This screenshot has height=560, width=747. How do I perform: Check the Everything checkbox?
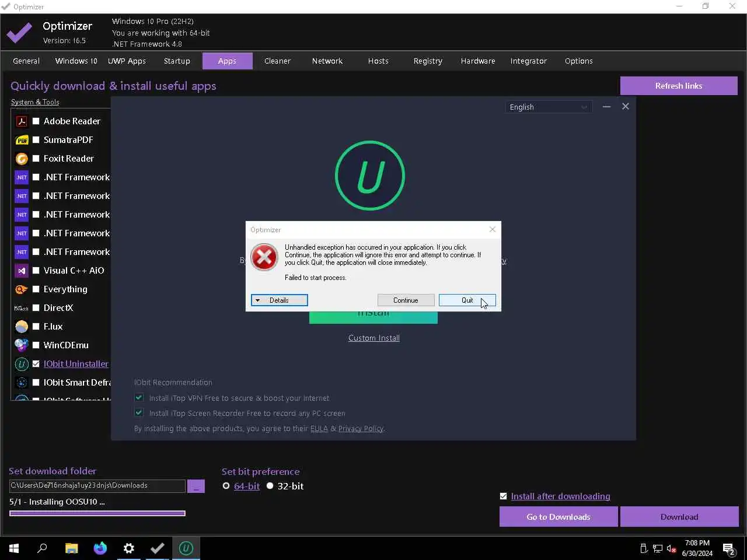tap(36, 289)
